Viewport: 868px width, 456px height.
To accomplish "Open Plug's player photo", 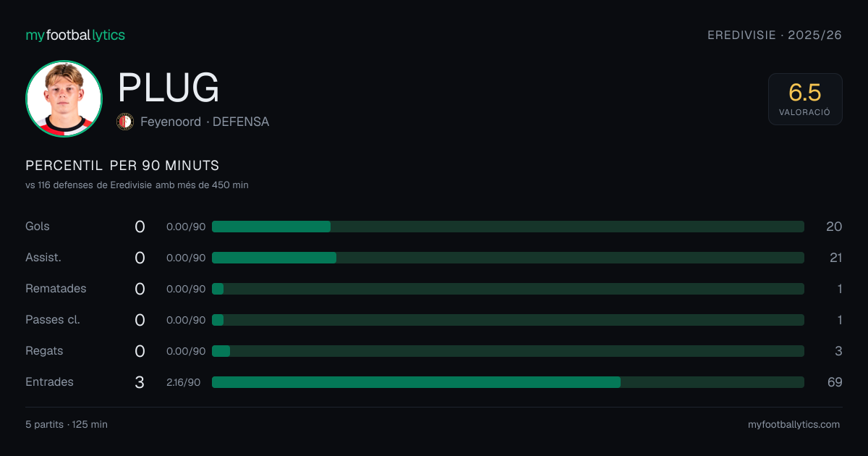I will pos(64,98).
